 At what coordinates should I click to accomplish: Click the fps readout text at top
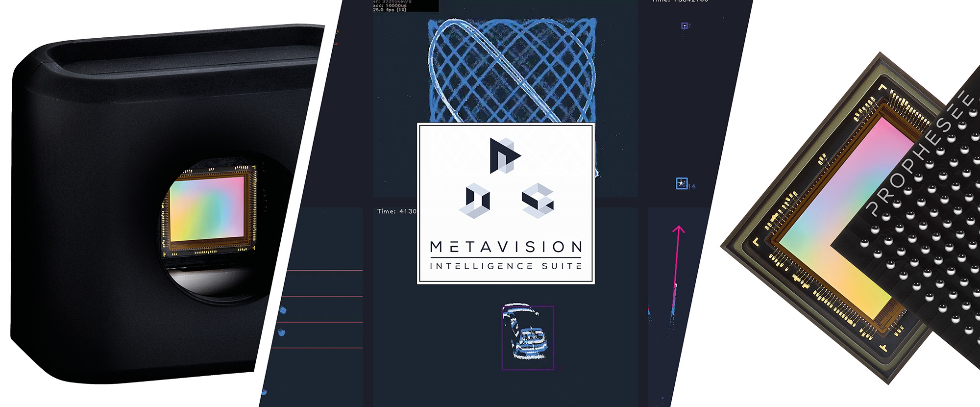click(x=390, y=9)
